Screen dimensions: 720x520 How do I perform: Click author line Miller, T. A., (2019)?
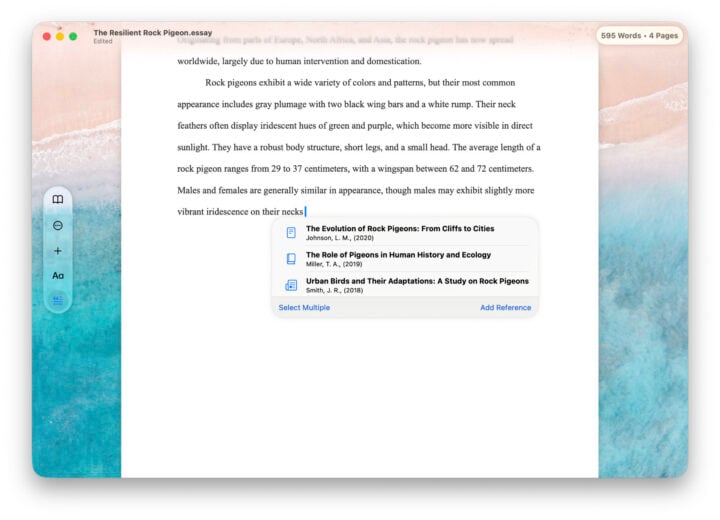334,264
